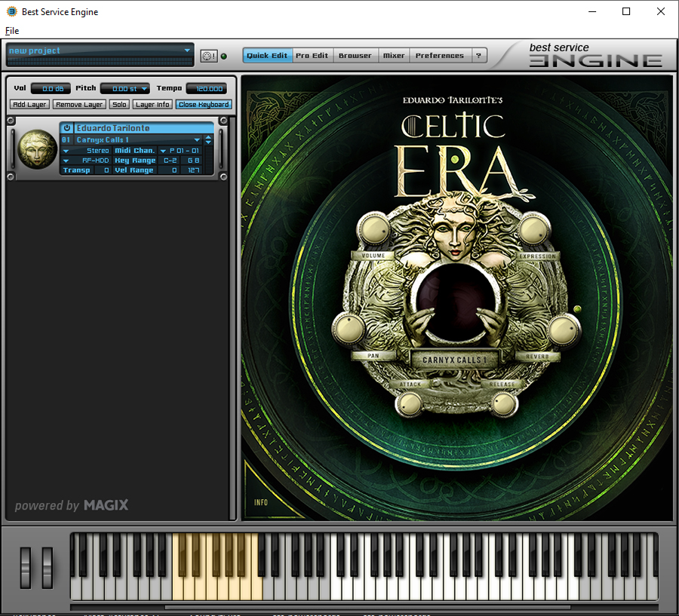Viewport: 679px width, 616px height.
Task: Open the Pitch 0.00 st dropdown
Action: click(125, 89)
